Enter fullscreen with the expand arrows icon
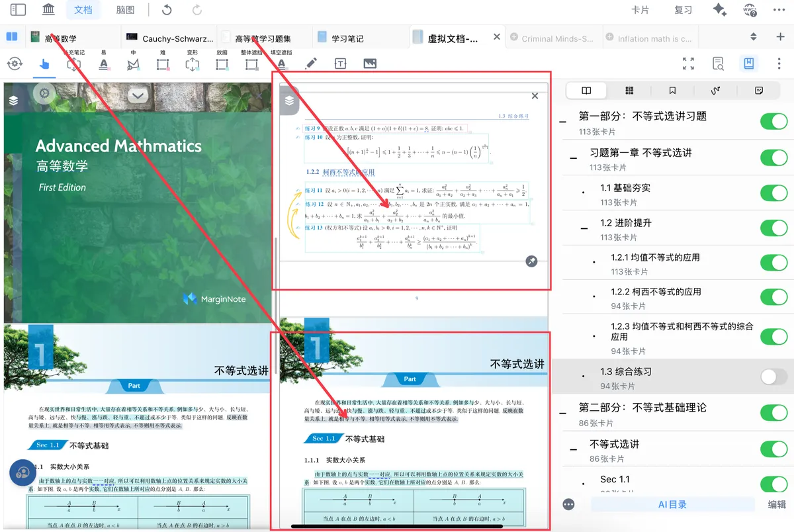Viewport: 794px width, 532px height. (689, 64)
